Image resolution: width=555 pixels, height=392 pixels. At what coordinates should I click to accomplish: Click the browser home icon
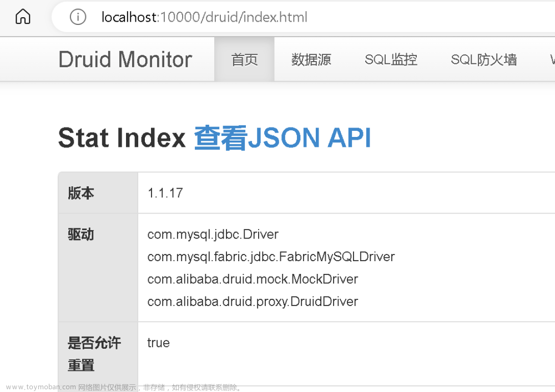point(23,17)
